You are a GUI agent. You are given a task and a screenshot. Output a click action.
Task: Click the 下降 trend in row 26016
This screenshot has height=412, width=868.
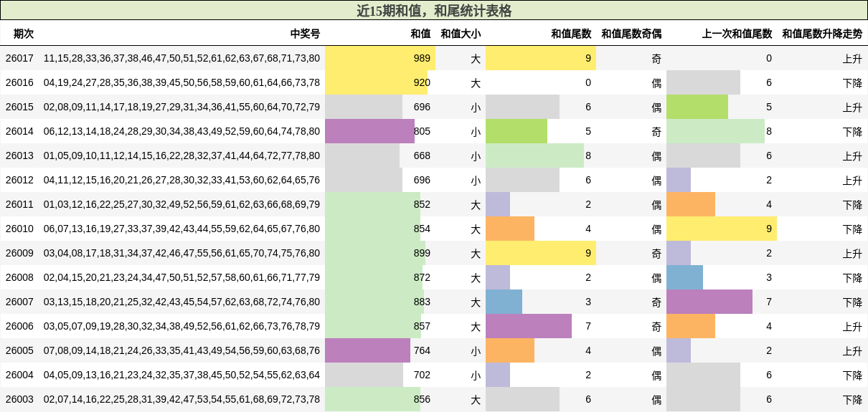(x=852, y=82)
